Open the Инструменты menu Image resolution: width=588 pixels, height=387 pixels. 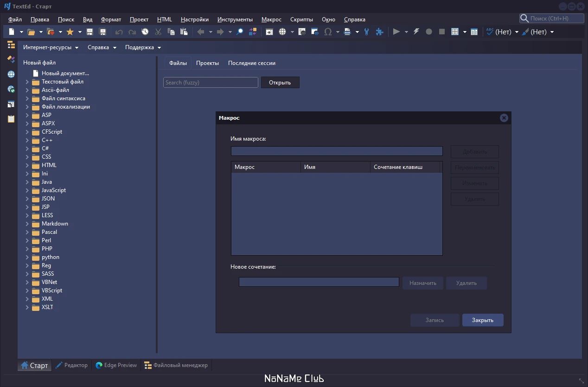tap(235, 19)
